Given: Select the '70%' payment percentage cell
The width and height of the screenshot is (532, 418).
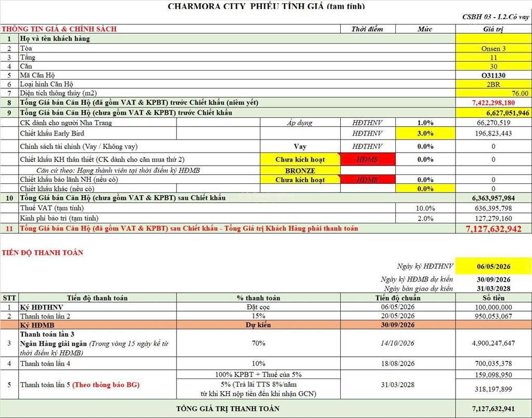Looking at the screenshot, I should click(x=258, y=343).
